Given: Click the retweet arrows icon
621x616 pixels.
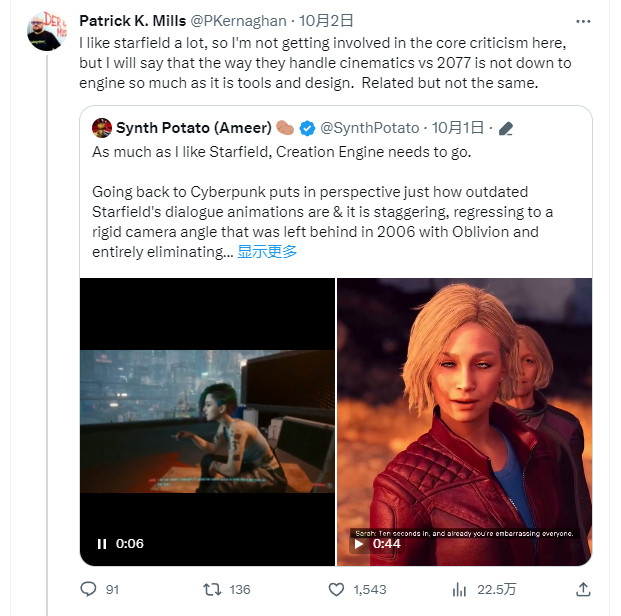Looking at the screenshot, I should coord(212,589).
